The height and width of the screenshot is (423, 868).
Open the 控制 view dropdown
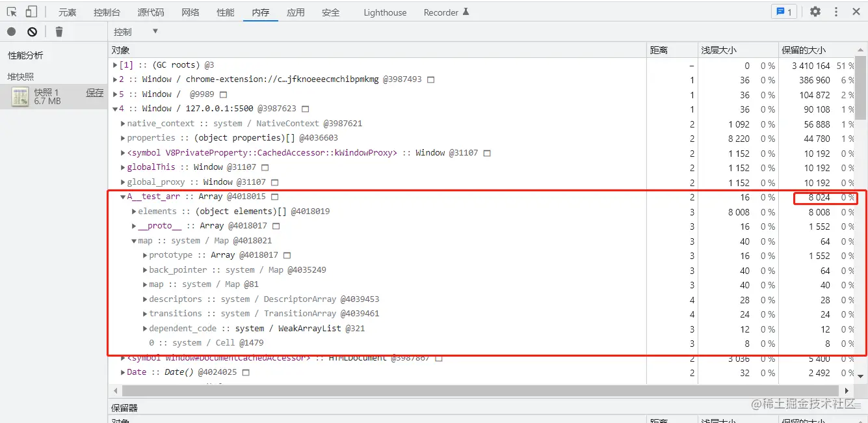(137, 32)
